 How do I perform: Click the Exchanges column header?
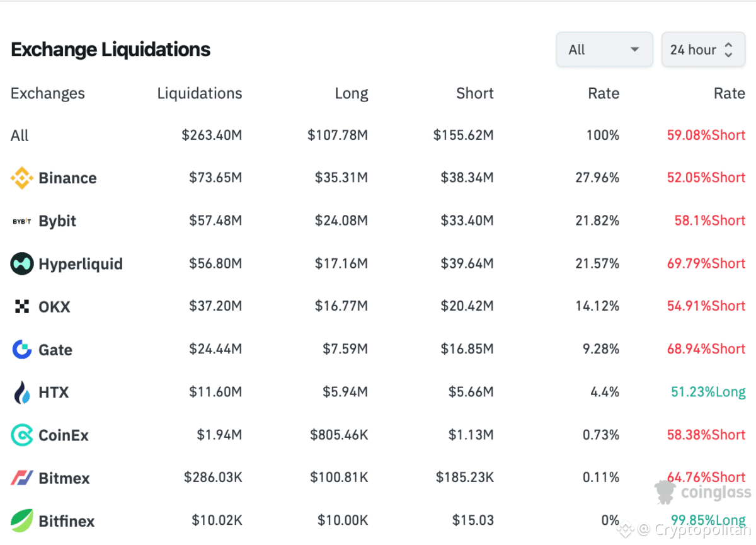[x=48, y=93]
